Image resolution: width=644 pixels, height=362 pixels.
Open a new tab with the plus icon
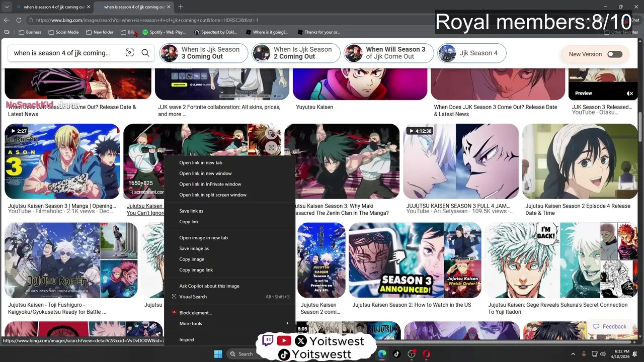click(181, 7)
